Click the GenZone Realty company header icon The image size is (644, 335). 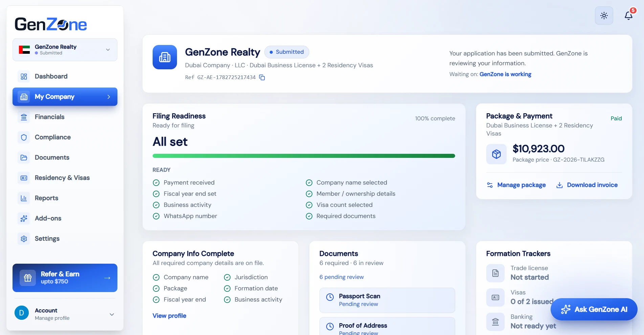coord(165,57)
